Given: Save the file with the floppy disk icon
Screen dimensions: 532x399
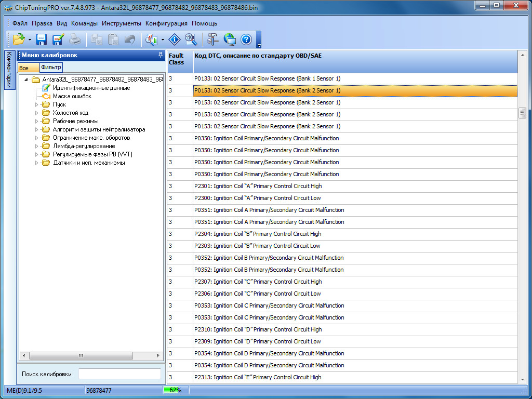Looking at the screenshot, I should click(42, 39).
